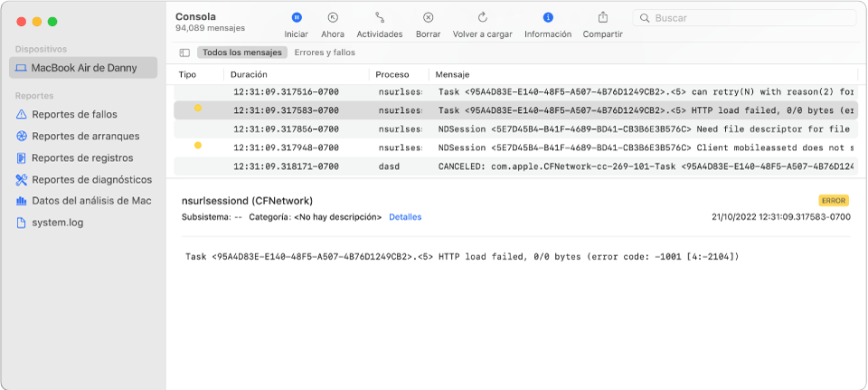Click the Iniciar pause icon in toolbar
868x390 pixels.
coord(297,18)
